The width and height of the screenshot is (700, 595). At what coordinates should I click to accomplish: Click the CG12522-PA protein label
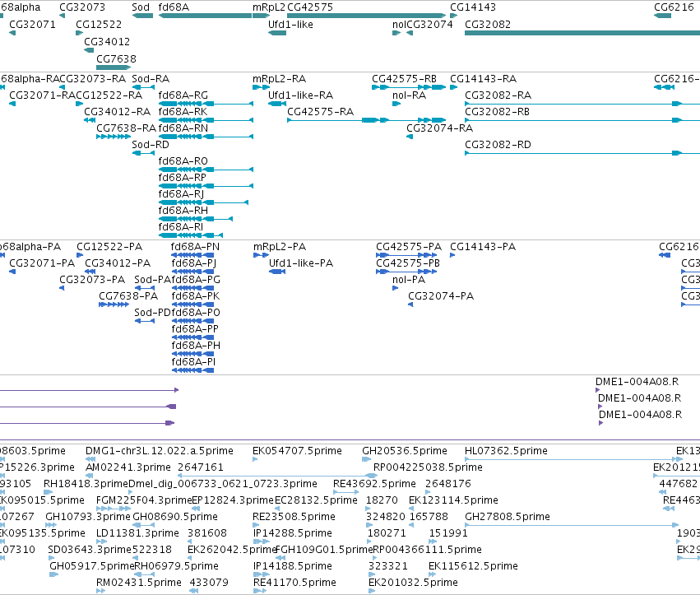(x=110, y=247)
